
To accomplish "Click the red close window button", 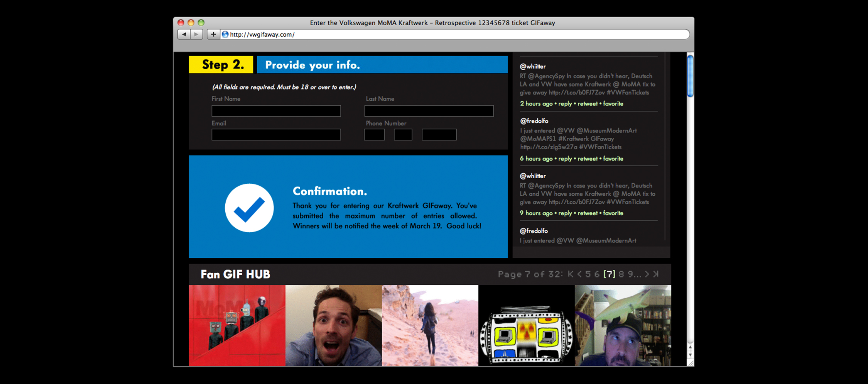I will (181, 23).
